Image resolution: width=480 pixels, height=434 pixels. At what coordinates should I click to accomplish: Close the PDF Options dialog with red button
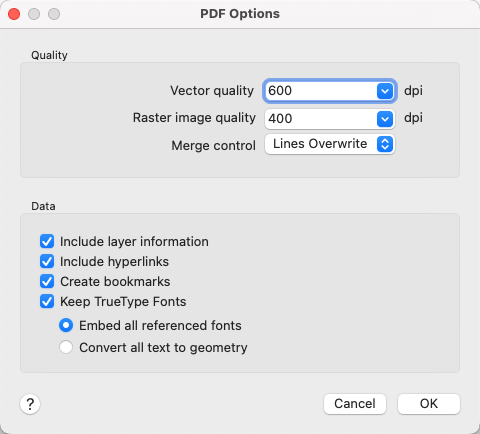14,14
